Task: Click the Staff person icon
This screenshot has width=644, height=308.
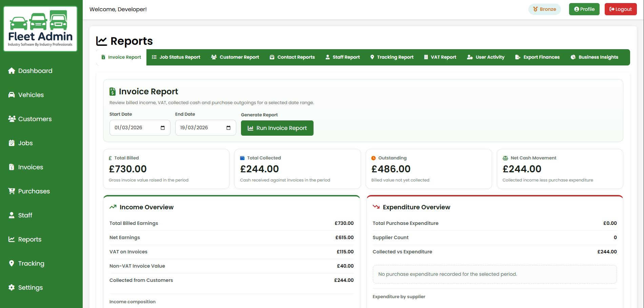Action: click(x=12, y=215)
